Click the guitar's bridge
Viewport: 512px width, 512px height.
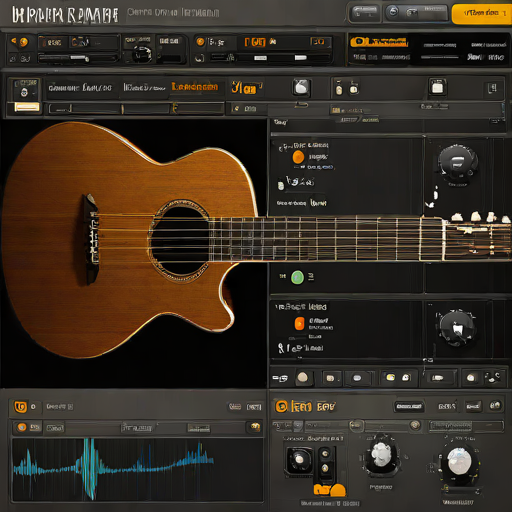click(x=91, y=239)
